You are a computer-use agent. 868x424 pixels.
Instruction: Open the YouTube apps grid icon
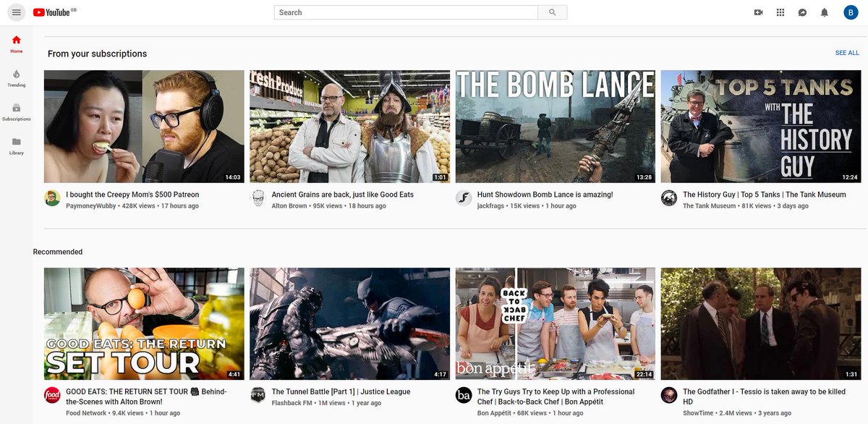[x=780, y=12]
